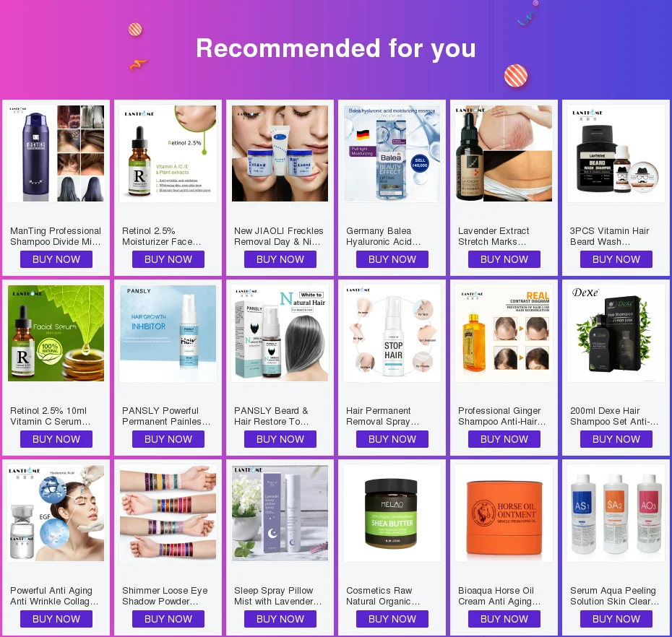Click the Powerful Anti Aging Anti Wrinkle title
Screen dimensions: 672x637
coord(54,596)
